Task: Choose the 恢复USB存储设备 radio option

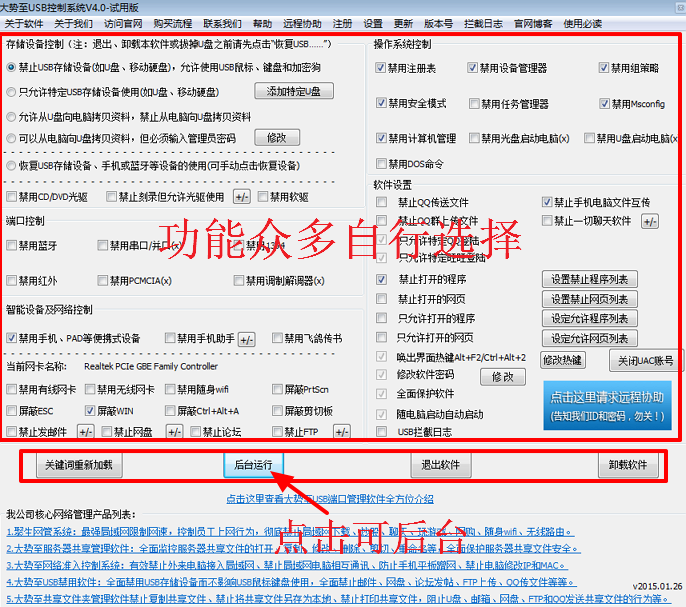Action: coord(11,166)
